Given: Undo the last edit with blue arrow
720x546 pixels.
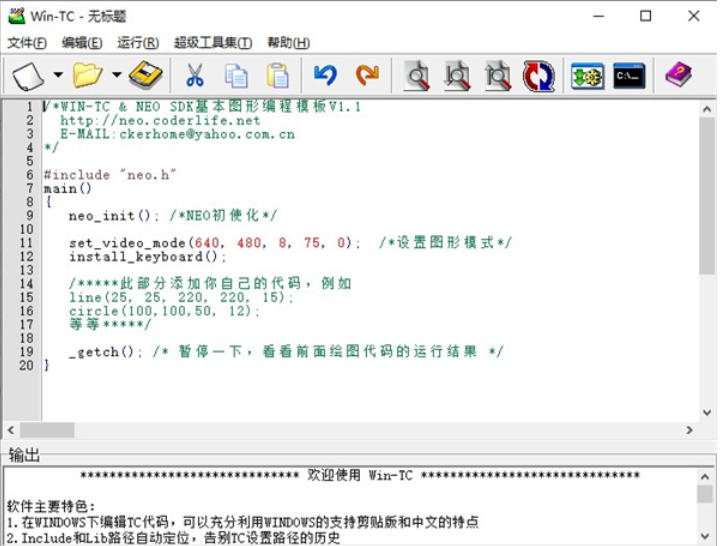Looking at the screenshot, I should click(x=326, y=75).
